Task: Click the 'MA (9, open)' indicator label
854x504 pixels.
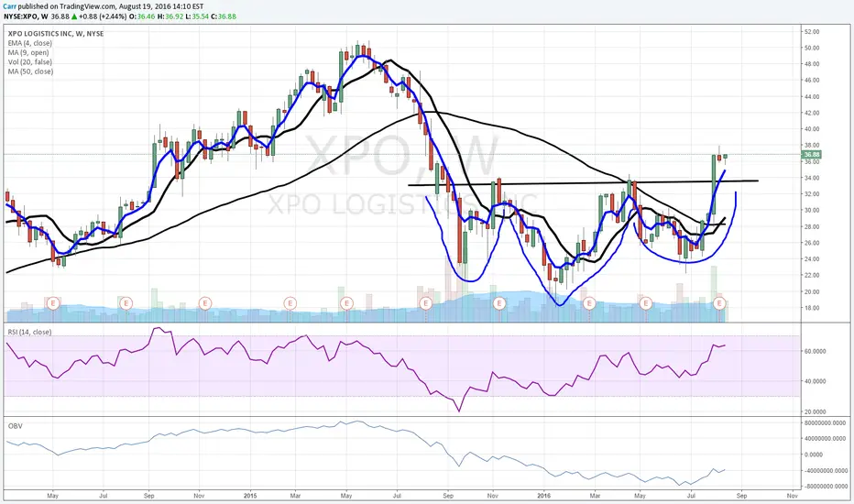Action: pos(28,53)
